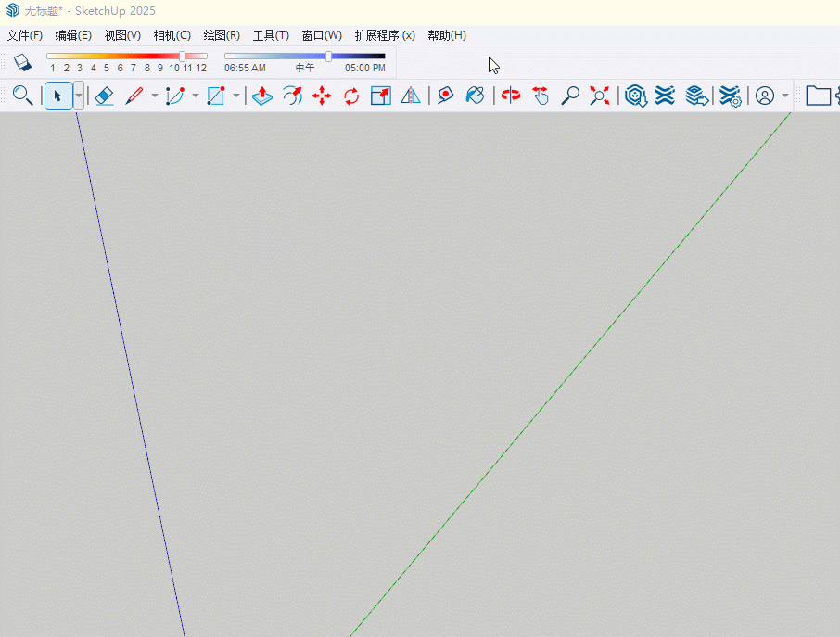The height and width of the screenshot is (637, 840).
Task: Expand the Arc tool dropdown
Action: 196,96
